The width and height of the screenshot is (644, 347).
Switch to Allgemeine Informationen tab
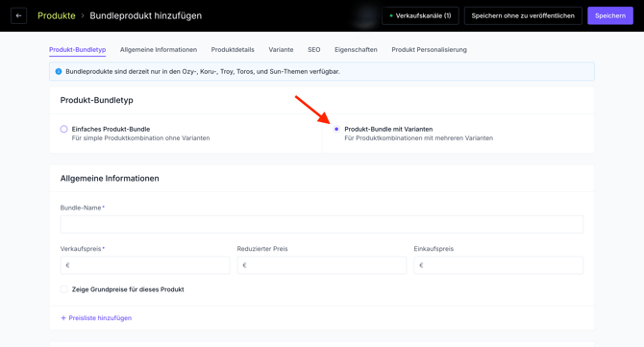[x=159, y=50]
